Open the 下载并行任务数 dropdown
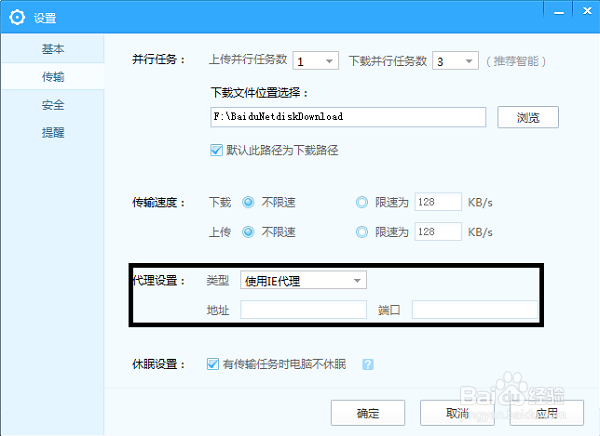 point(455,60)
